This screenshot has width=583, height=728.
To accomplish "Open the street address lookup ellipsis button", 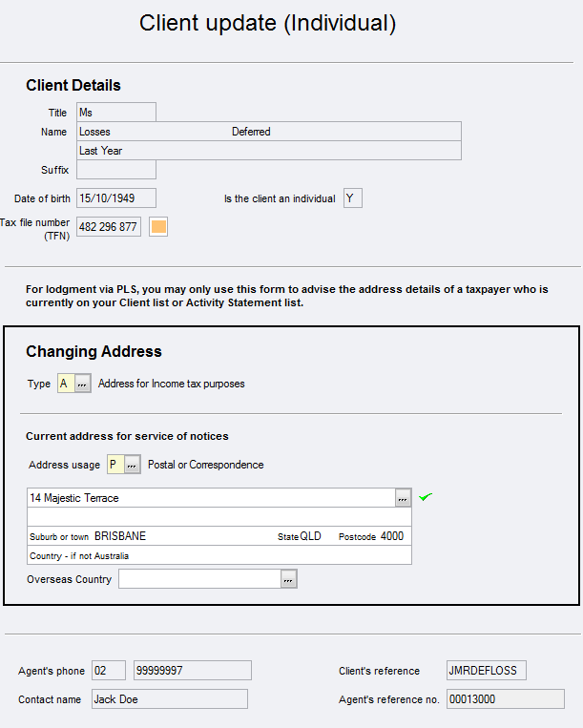I will pos(403,498).
